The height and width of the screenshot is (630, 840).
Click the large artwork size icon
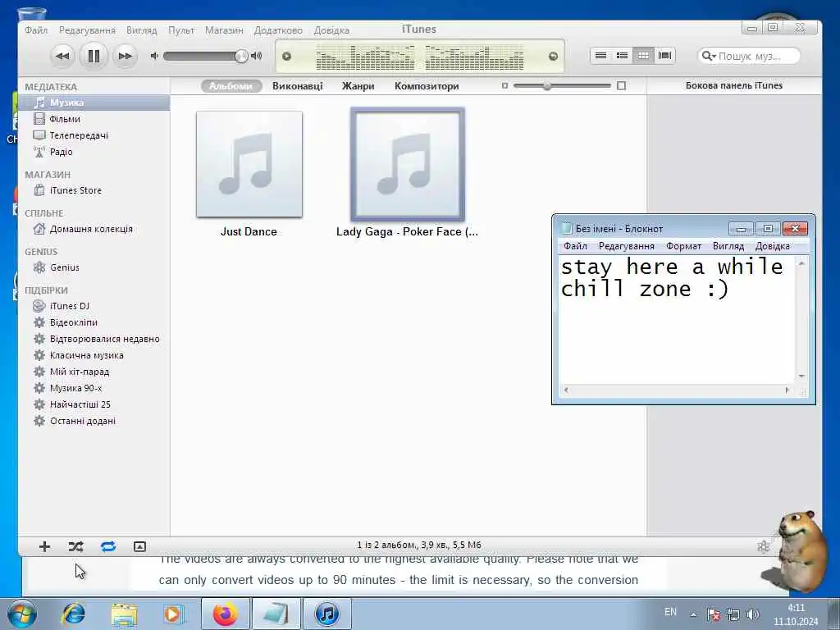pos(622,85)
